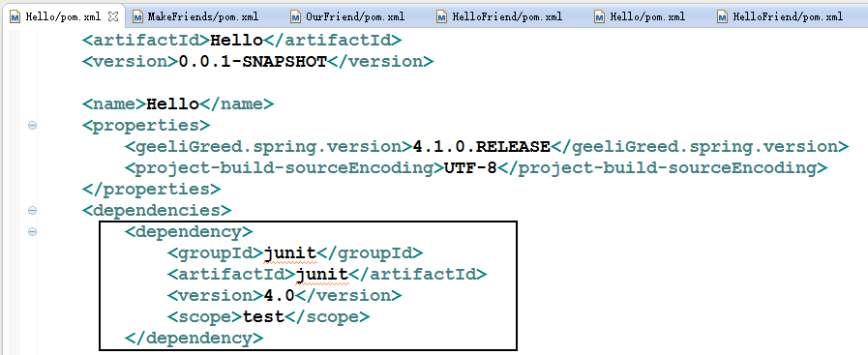Click the opening <properties> tag
Screen dimensions: 868x355
coord(146,126)
